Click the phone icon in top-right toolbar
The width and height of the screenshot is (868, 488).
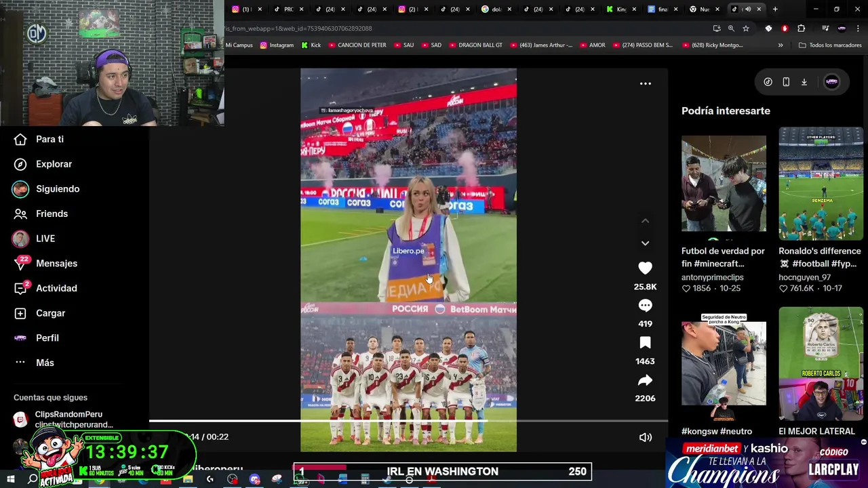(786, 82)
